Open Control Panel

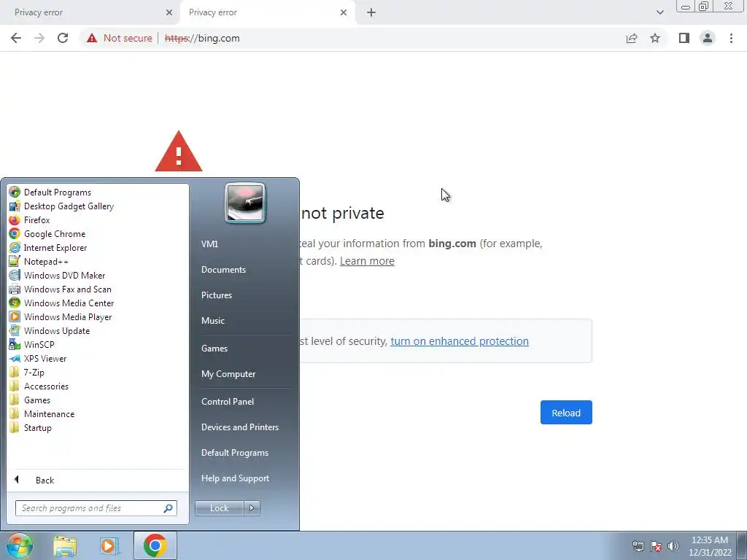click(244, 402)
